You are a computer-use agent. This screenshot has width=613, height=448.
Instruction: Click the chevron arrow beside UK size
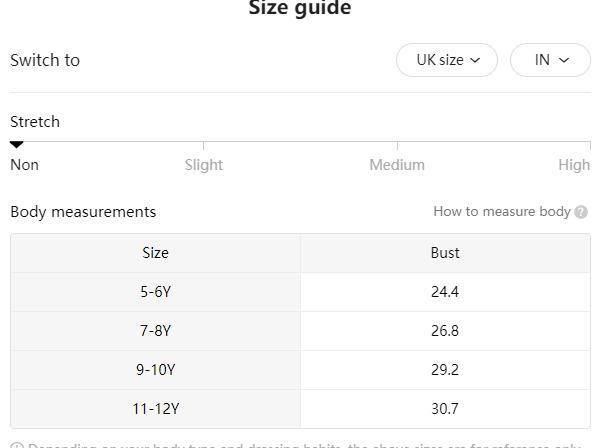[475, 60]
